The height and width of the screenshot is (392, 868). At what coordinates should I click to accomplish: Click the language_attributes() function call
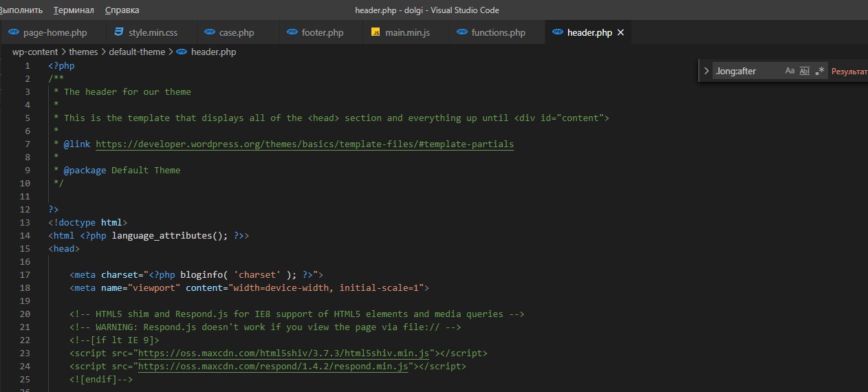170,235
